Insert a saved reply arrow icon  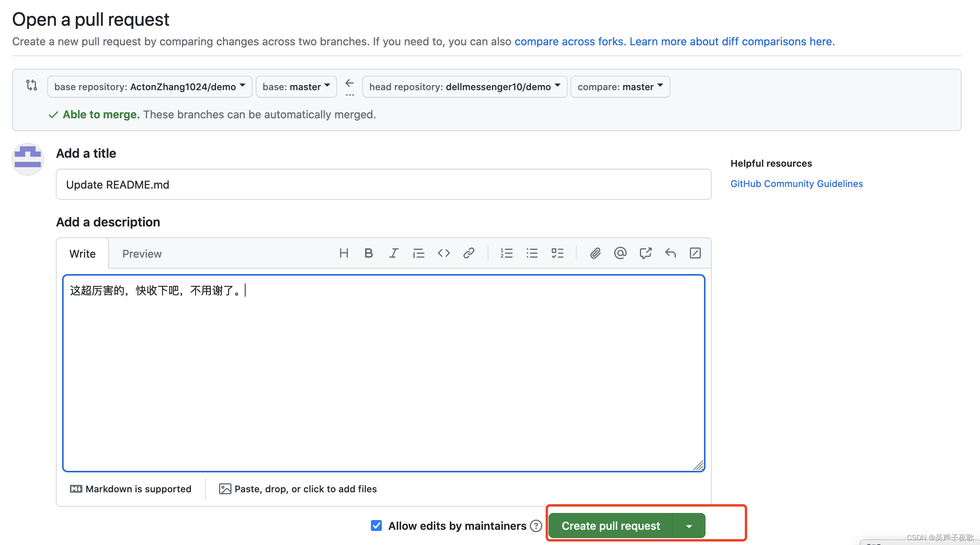670,253
